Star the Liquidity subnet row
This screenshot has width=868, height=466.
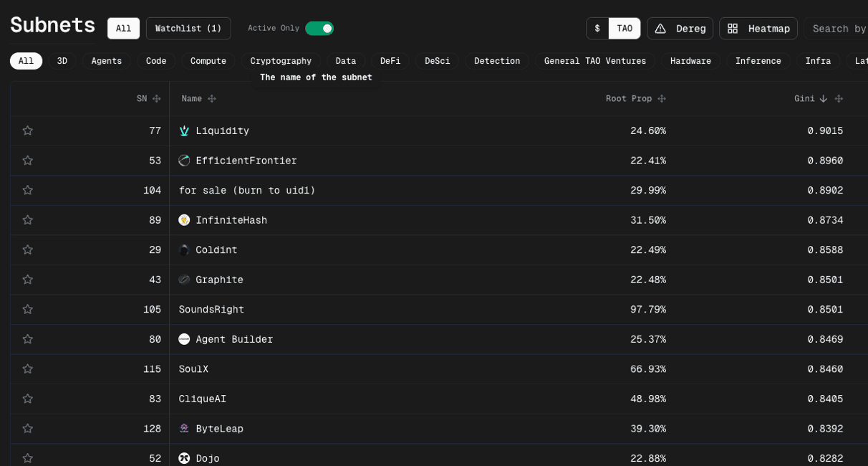pyautogui.click(x=28, y=130)
